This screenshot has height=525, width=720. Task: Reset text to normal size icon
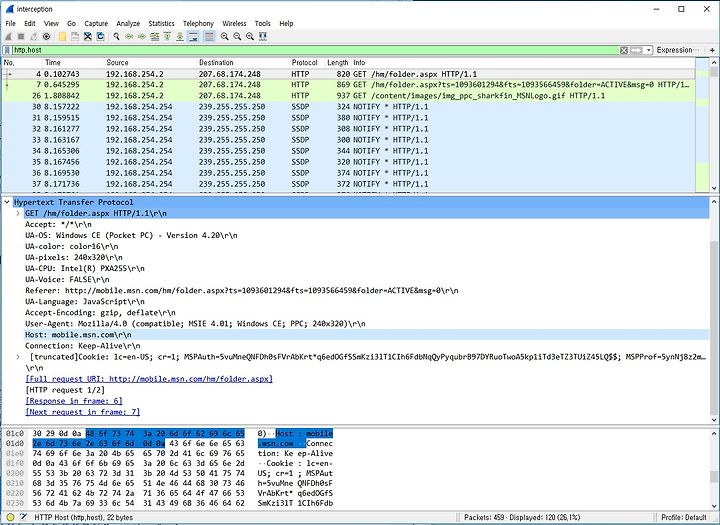coord(250,37)
